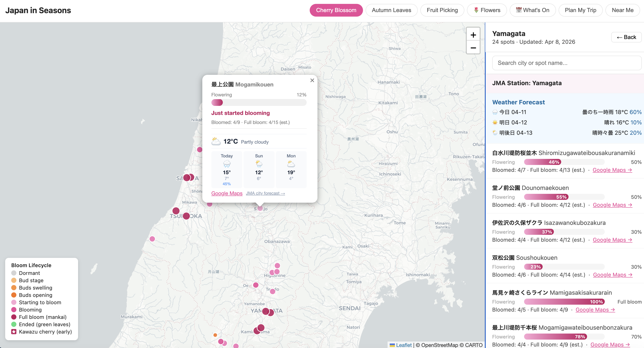The width and height of the screenshot is (644, 348).
Task: Open Google Maps for Dounomaekouen
Action: (612, 205)
